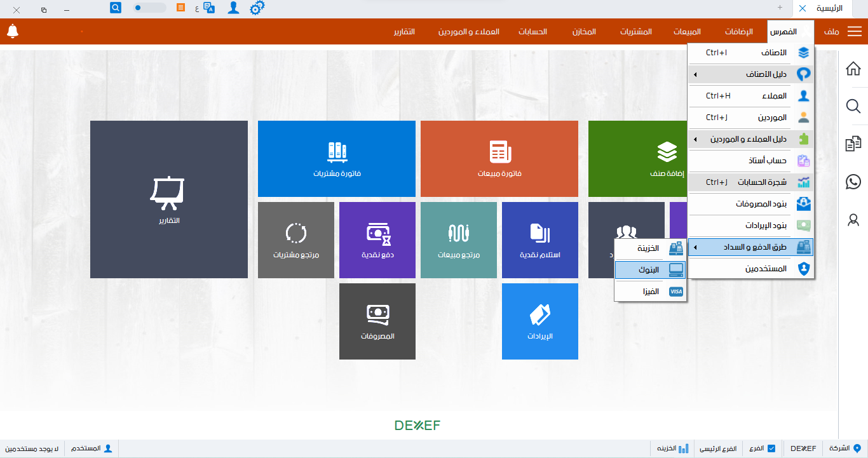Viewport: 868px width, 458px height.
Task: Click the translate language icon in title bar
Action: point(208,8)
